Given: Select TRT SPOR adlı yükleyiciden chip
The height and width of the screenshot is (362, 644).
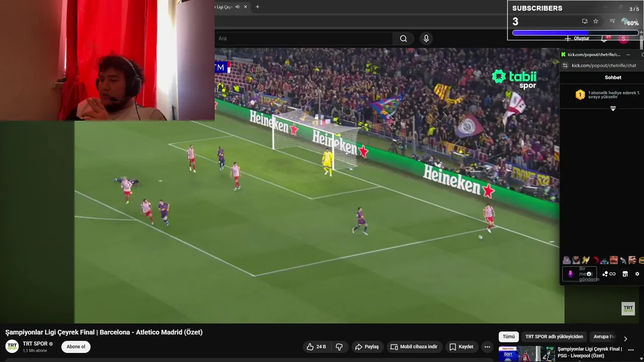Looking at the screenshot, I should click(554, 337).
